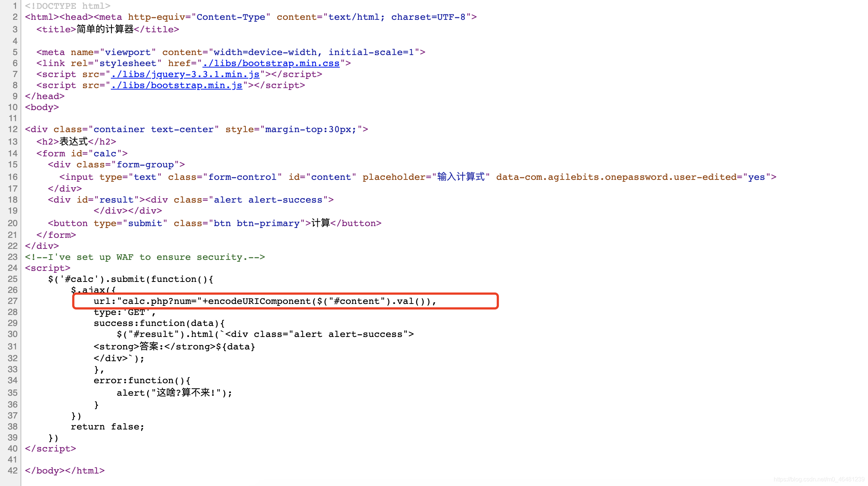Click the title text 简单的计算器

click(x=105, y=29)
